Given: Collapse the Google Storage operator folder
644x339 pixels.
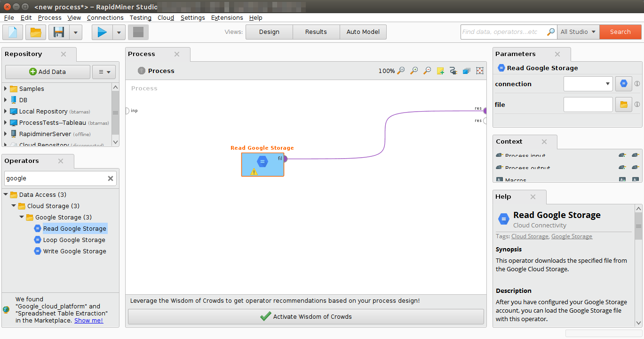Looking at the screenshot, I should [x=22, y=217].
